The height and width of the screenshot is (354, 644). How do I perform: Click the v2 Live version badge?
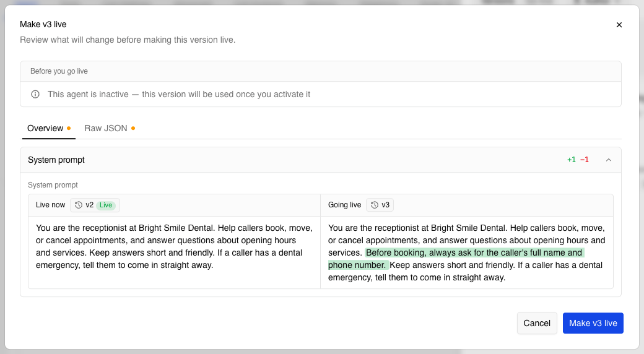click(95, 205)
